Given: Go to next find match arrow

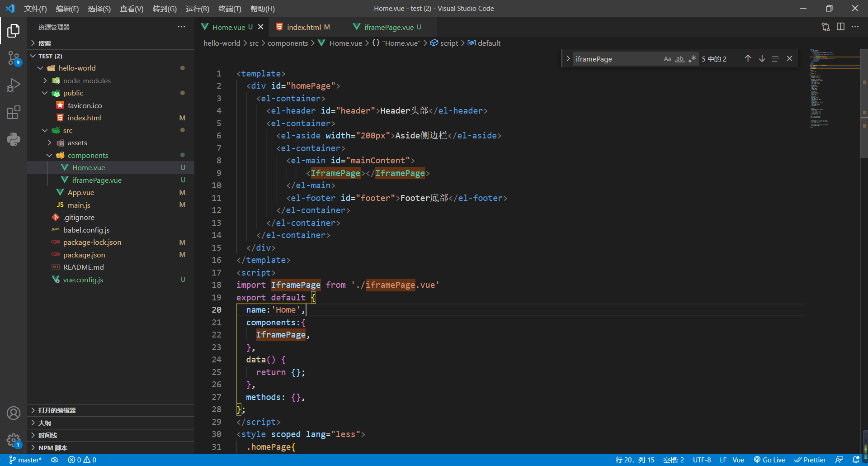Looking at the screenshot, I should click(x=762, y=59).
